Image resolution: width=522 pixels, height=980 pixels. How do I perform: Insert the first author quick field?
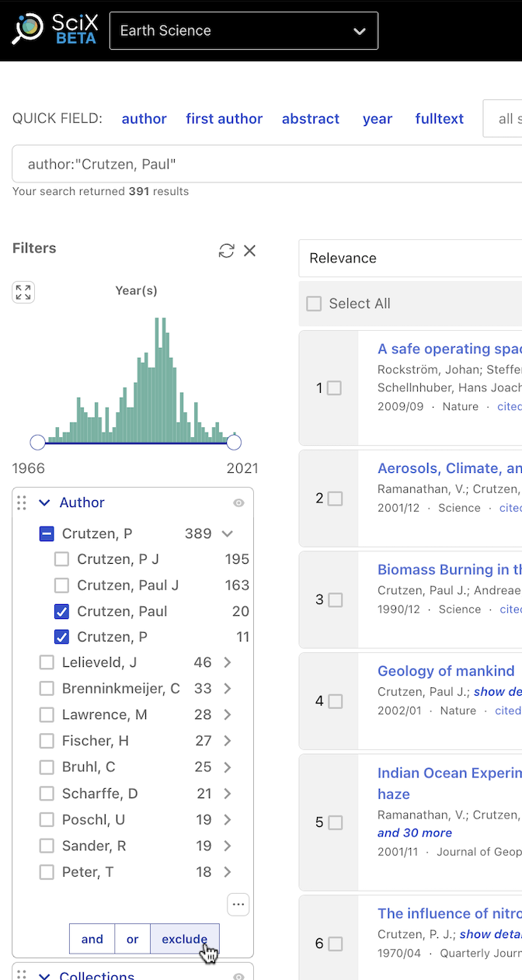tap(224, 119)
